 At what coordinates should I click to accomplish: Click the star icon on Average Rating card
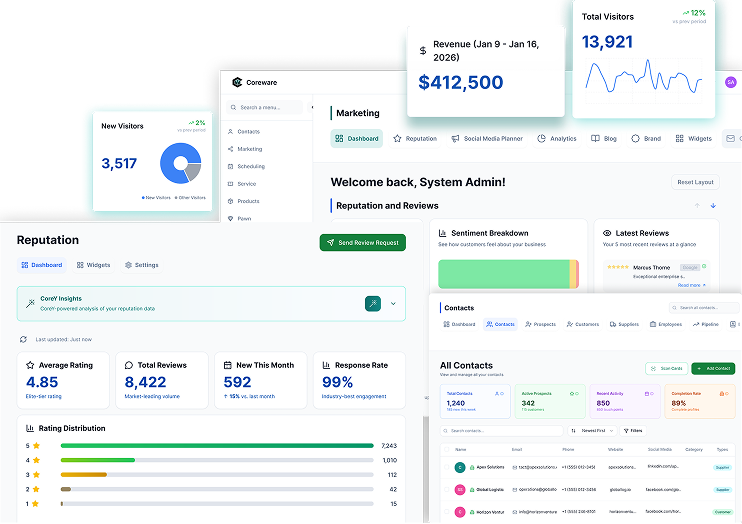30,365
